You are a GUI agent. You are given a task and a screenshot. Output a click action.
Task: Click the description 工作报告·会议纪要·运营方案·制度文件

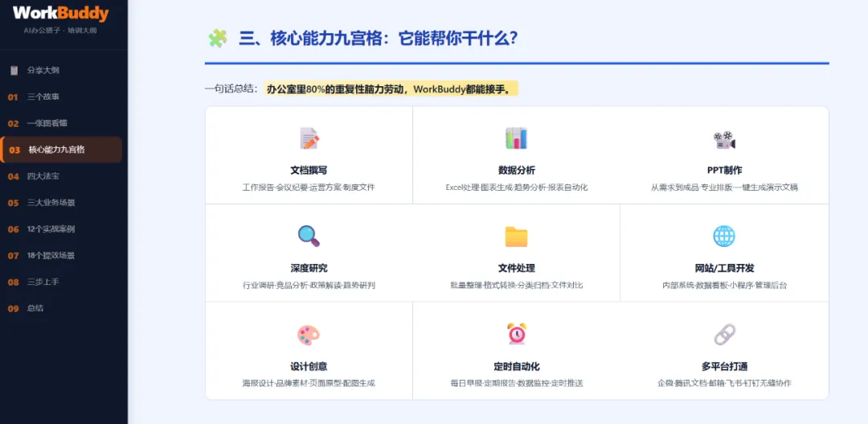[x=309, y=187]
